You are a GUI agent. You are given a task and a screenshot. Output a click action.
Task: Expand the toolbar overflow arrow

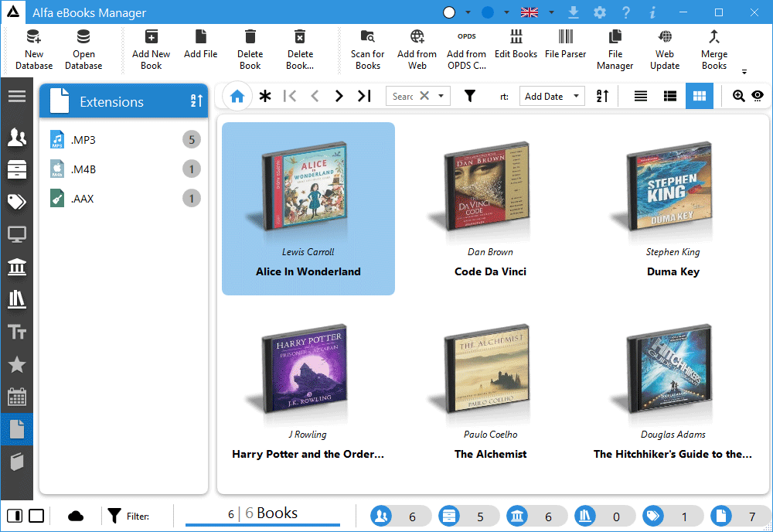[744, 71]
